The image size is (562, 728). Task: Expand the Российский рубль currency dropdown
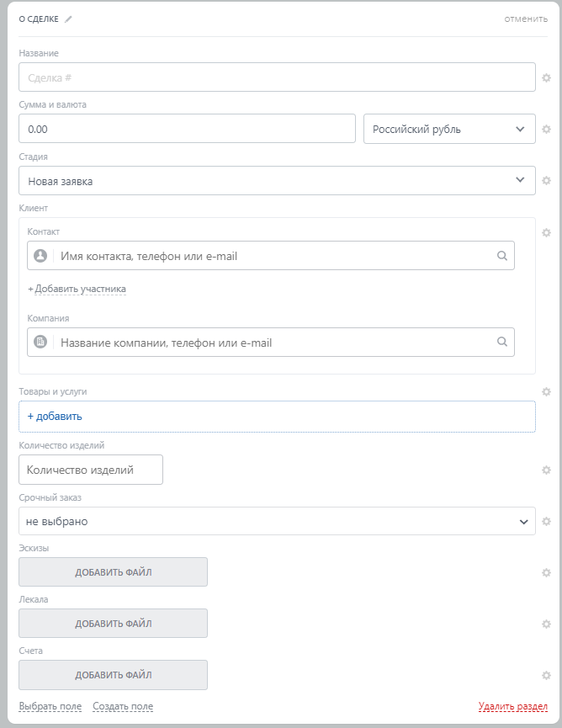coord(449,130)
